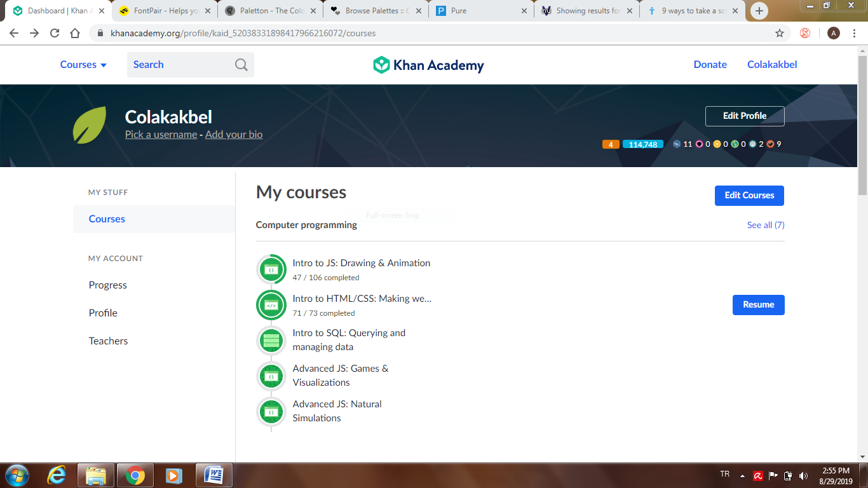Click the See all (7) link

click(x=766, y=225)
